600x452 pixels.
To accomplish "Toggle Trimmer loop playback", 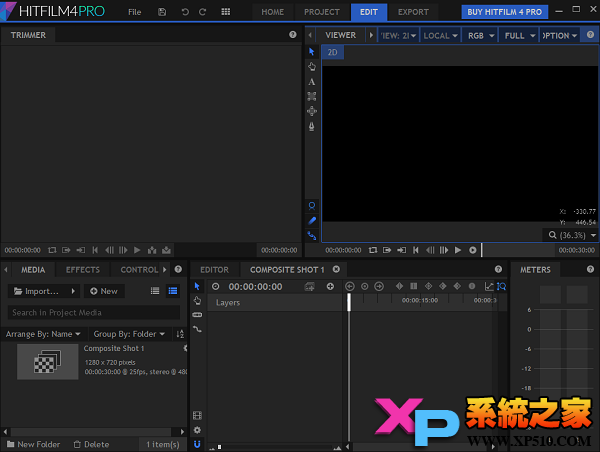I will click(52, 250).
